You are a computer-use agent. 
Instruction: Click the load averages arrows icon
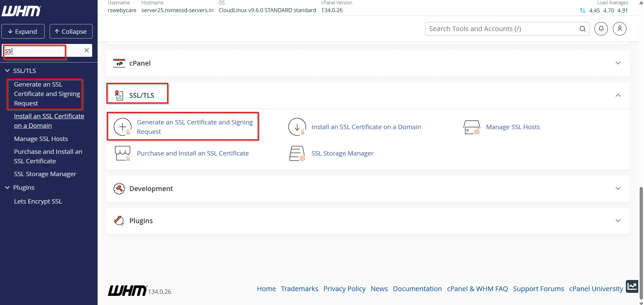coord(583,10)
